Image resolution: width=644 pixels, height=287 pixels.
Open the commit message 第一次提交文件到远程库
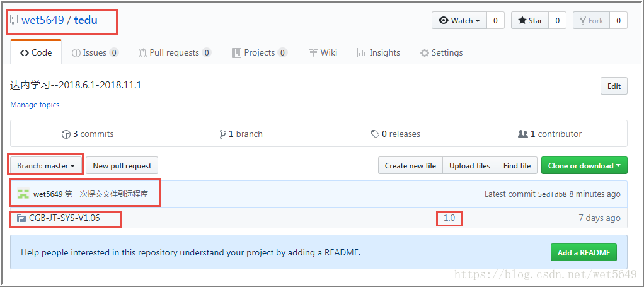click(x=106, y=194)
